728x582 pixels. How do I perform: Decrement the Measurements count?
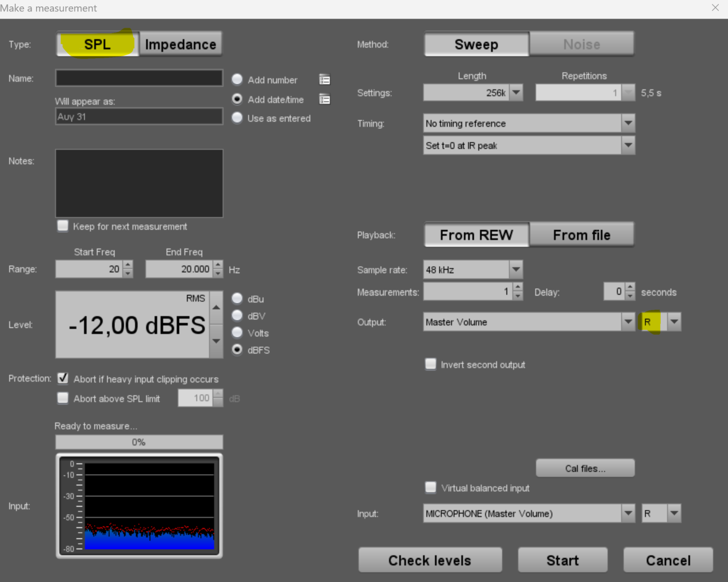517,296
